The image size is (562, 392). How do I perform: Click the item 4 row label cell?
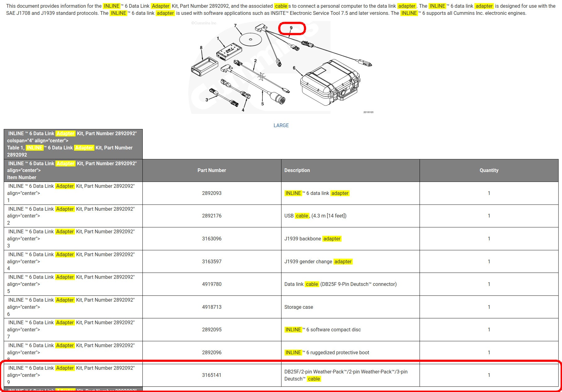(x=73, y=261)
